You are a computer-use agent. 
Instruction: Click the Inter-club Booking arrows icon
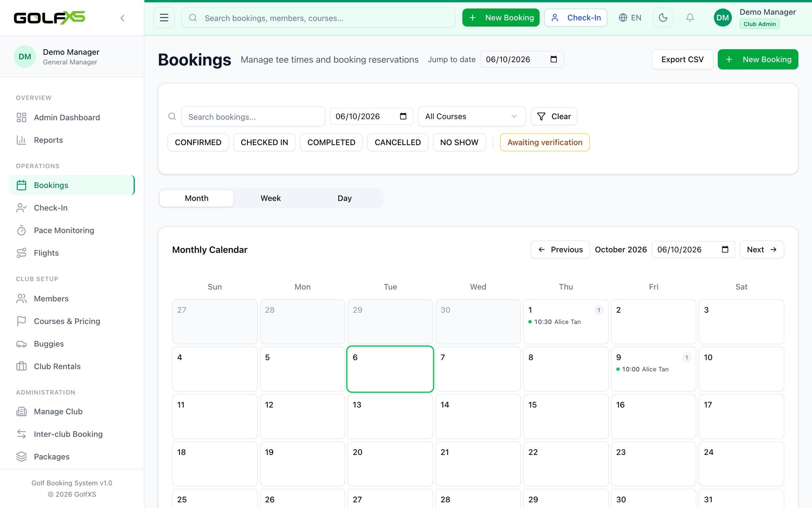[x=21, y=434]
